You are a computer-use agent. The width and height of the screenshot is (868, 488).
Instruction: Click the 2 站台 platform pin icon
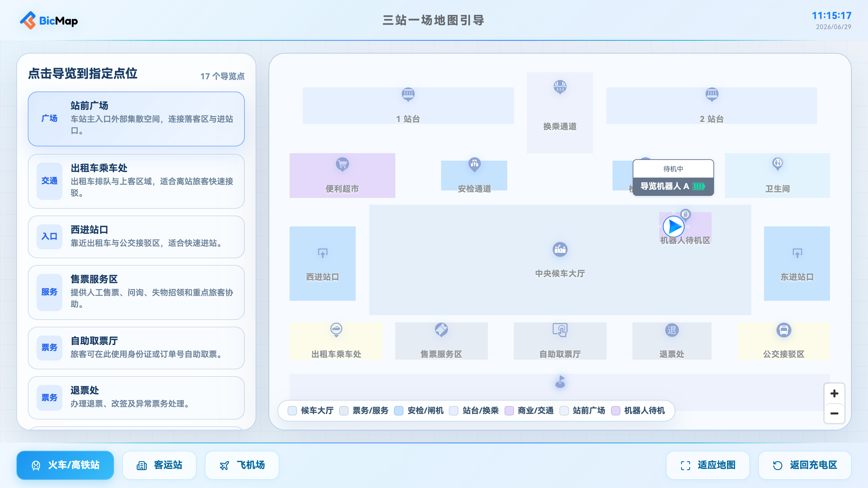pyautogui.click(x=712, y=94)
